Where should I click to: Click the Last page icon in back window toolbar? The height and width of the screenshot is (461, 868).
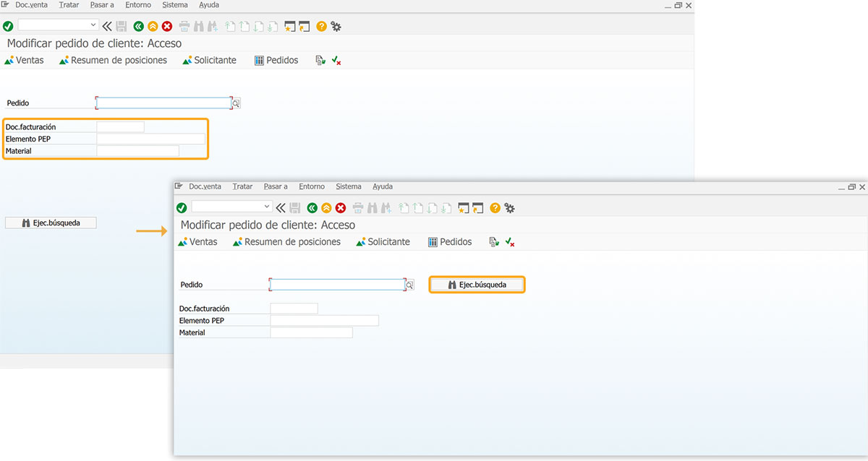tap(272, 26)
